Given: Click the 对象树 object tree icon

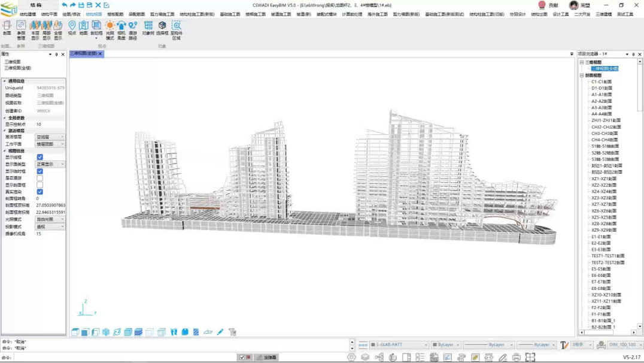Looking at the screenshot, I should (x=148, y=26).
